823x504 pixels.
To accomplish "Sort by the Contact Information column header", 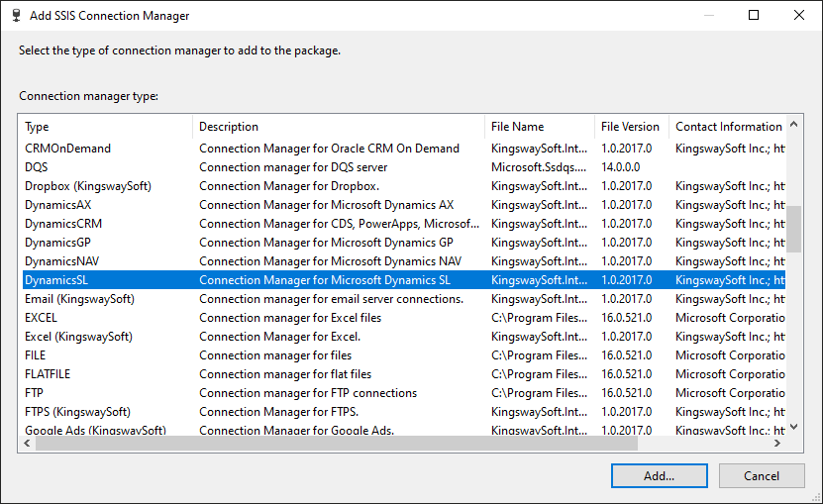I will pyautogui.click(x=729, y=127).
